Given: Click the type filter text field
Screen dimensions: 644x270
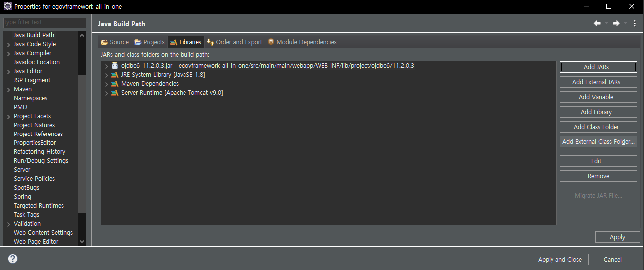Looking at the screenshot, I should tap(45, 22).
